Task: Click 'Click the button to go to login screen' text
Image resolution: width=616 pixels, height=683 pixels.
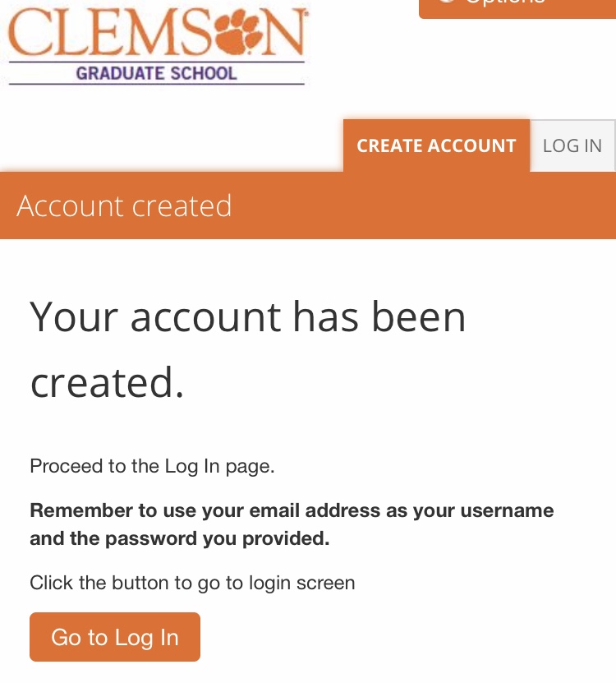Action: click(x=192, y=584)
